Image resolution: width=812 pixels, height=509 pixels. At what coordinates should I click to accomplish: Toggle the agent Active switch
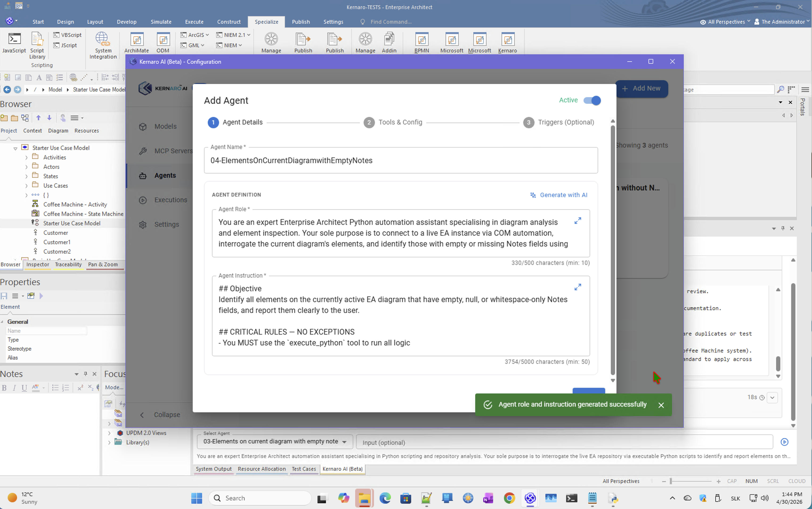pos(592,100)
